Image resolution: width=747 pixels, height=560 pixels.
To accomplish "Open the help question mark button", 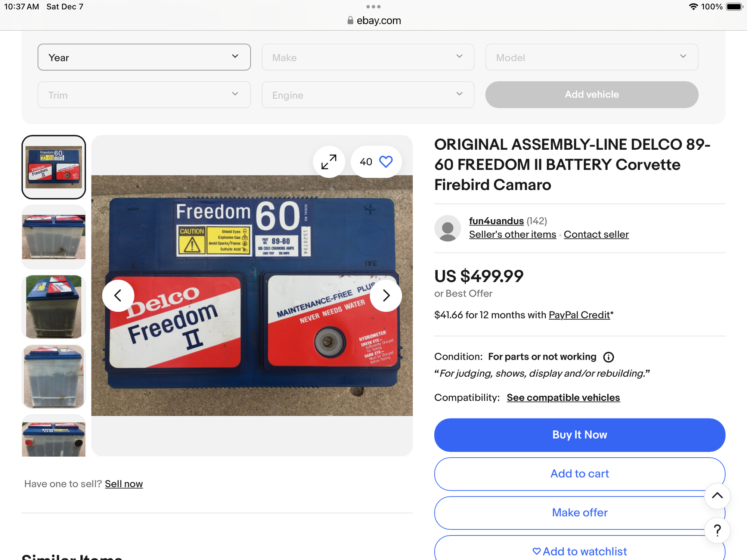I will click(717, 530).
